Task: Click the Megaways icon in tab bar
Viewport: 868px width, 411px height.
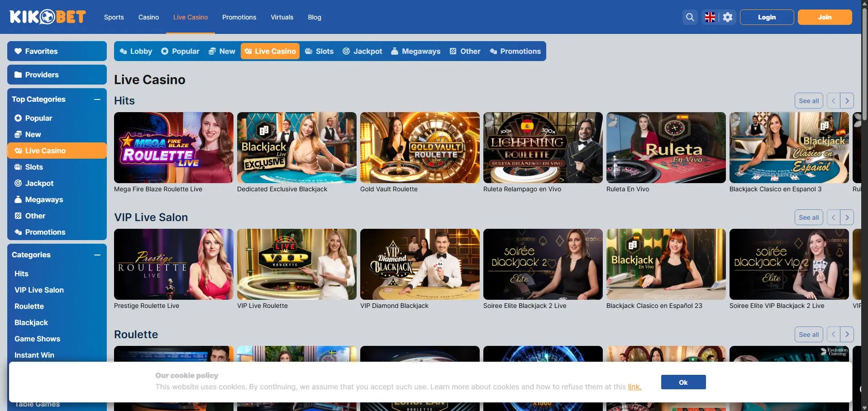Action: coord(395,51)
